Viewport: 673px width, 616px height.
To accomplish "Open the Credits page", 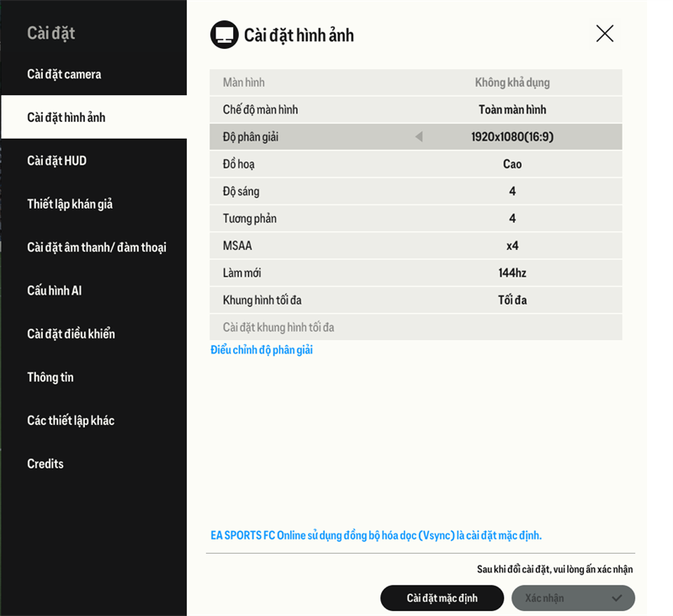I will coord(45,464).
